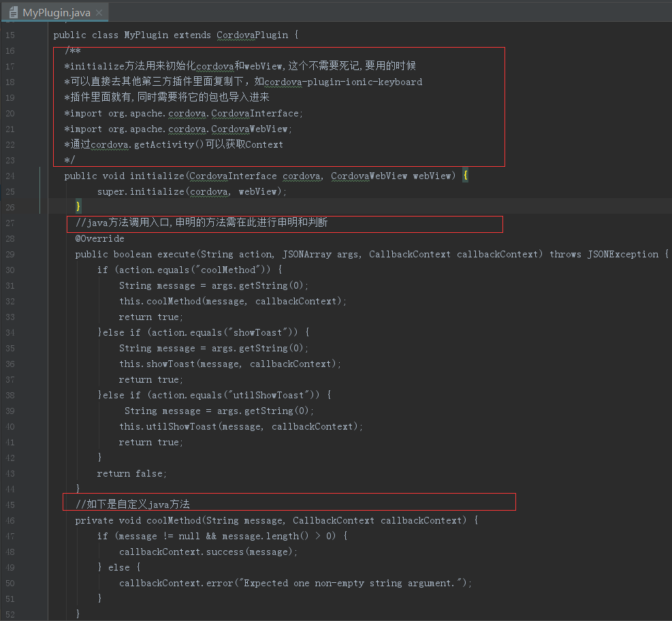Click the callbackContext.error call

click(x=295, y=584)
